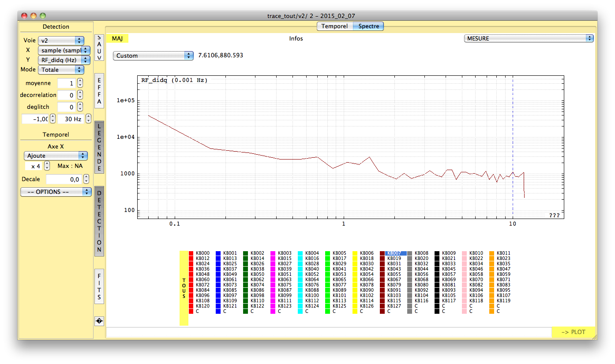Open the -- OPTIONS -- dropdown menu

(x=56, y=192)
